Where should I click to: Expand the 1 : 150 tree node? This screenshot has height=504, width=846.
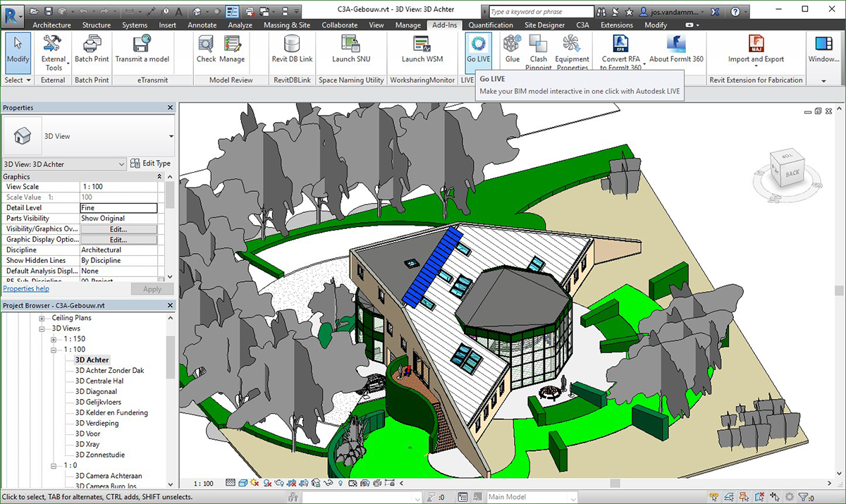(x=53, y=339)
